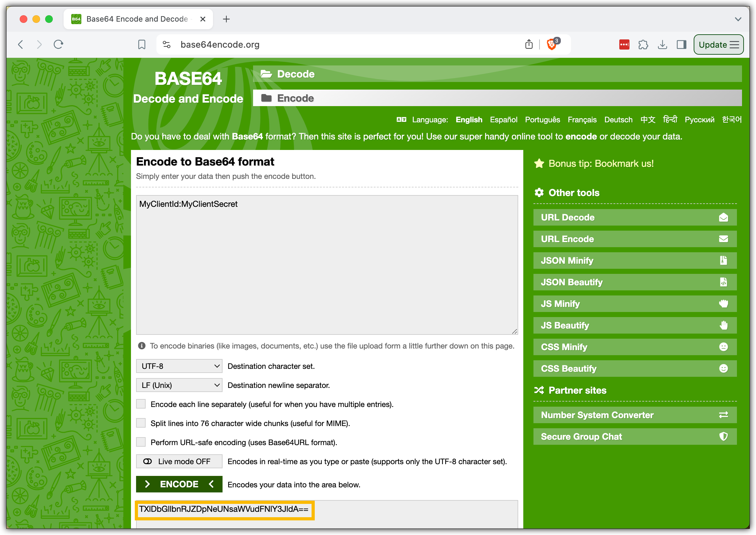Open the JSON Minify tool
Image resolution: width=756 pixels, height=535 pixels.
pos(635,260)
